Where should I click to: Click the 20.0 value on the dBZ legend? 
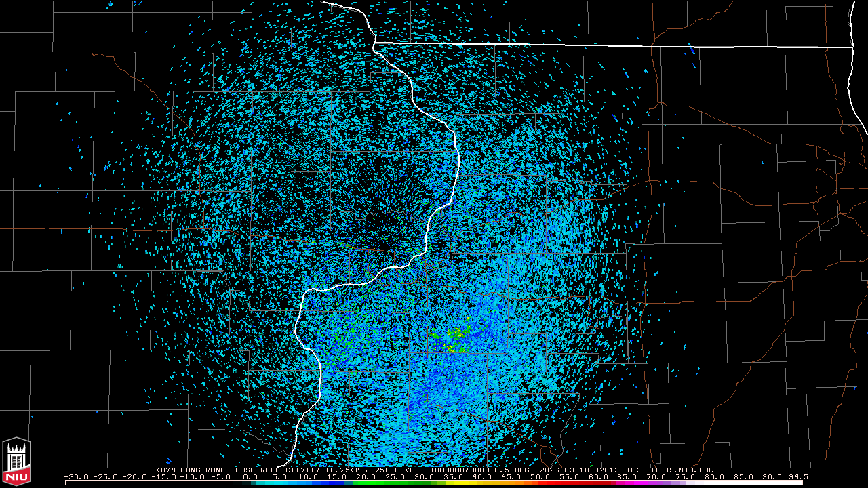(366, 476)
